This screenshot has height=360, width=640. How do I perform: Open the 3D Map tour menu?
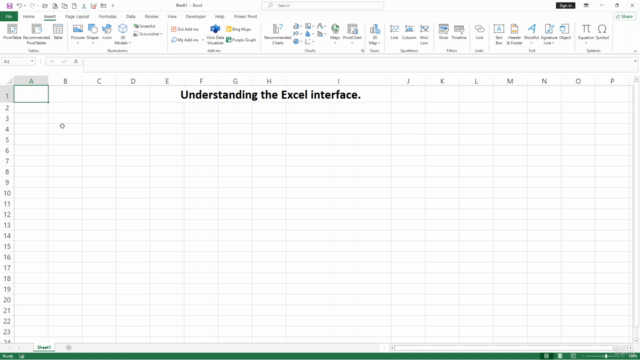point(374,34)
